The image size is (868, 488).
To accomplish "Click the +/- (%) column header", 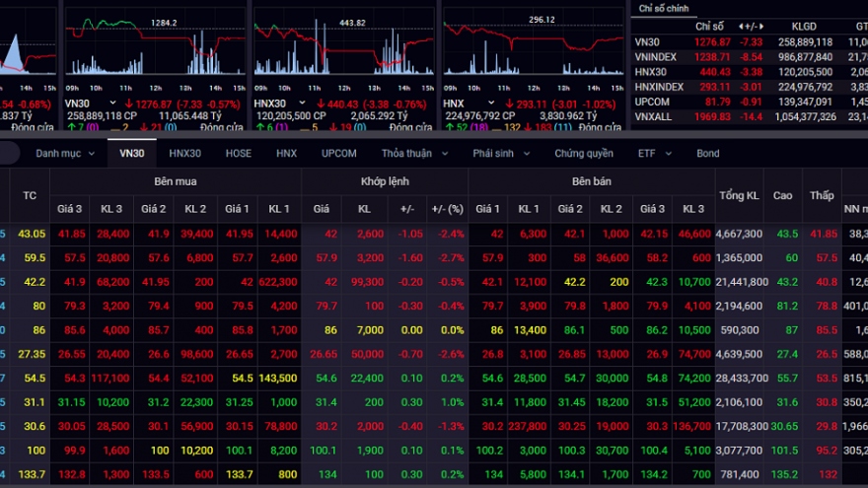I will point(447,209).
